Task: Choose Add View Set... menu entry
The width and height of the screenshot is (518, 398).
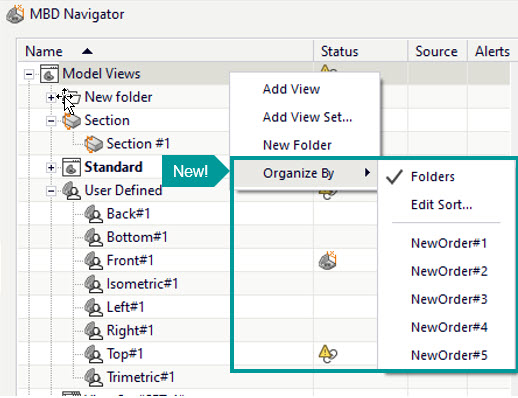Action: click(x=307, y=117)
